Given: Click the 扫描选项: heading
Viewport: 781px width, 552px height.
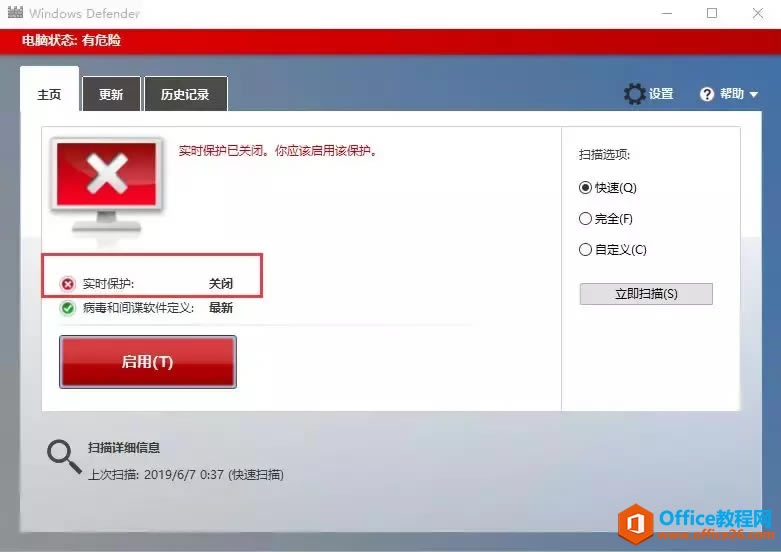Looking at the screenshot, I should point(604,155).
